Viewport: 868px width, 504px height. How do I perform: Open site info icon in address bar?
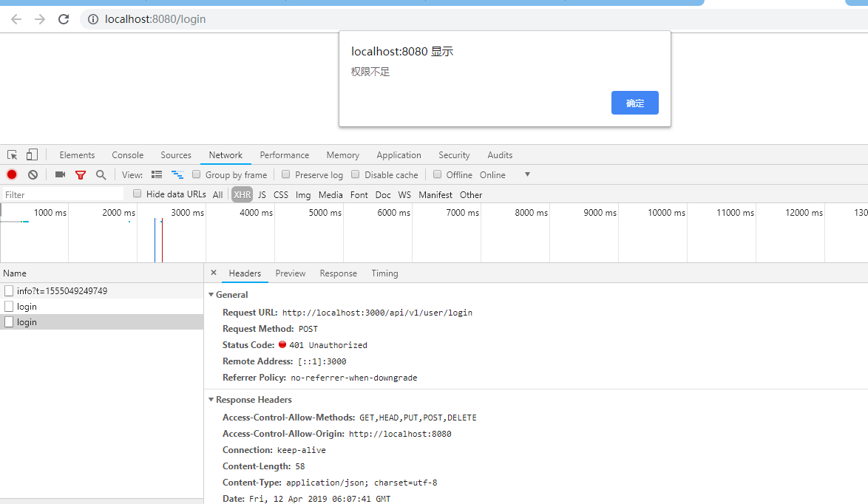pos(93,19)
